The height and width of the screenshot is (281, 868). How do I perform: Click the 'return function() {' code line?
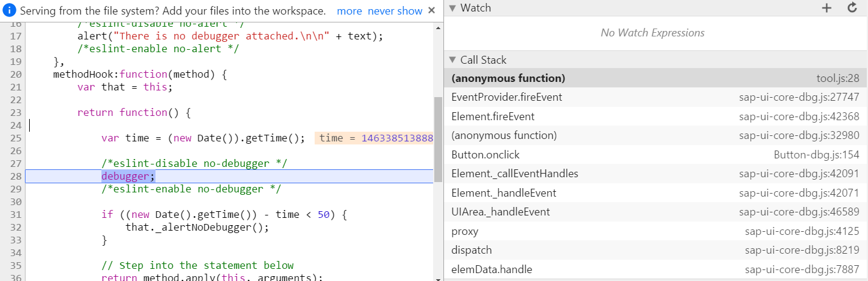[x=134, y=112]
